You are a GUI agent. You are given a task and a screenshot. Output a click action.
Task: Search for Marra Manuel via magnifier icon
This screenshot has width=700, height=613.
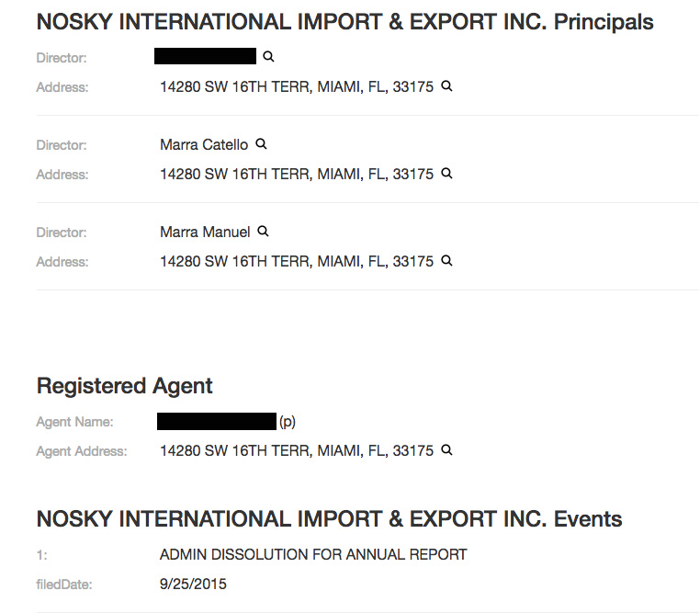pyautogui.click(x=264, y=232)
